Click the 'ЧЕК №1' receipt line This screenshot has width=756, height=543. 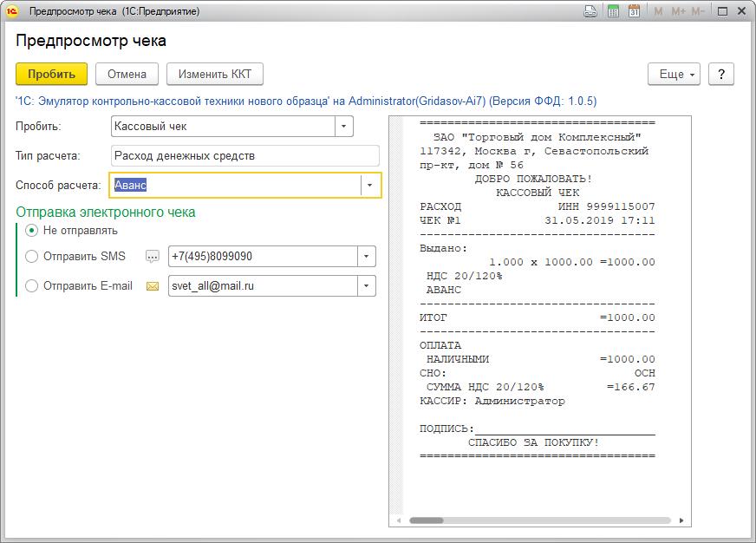(x=538, y=221)
